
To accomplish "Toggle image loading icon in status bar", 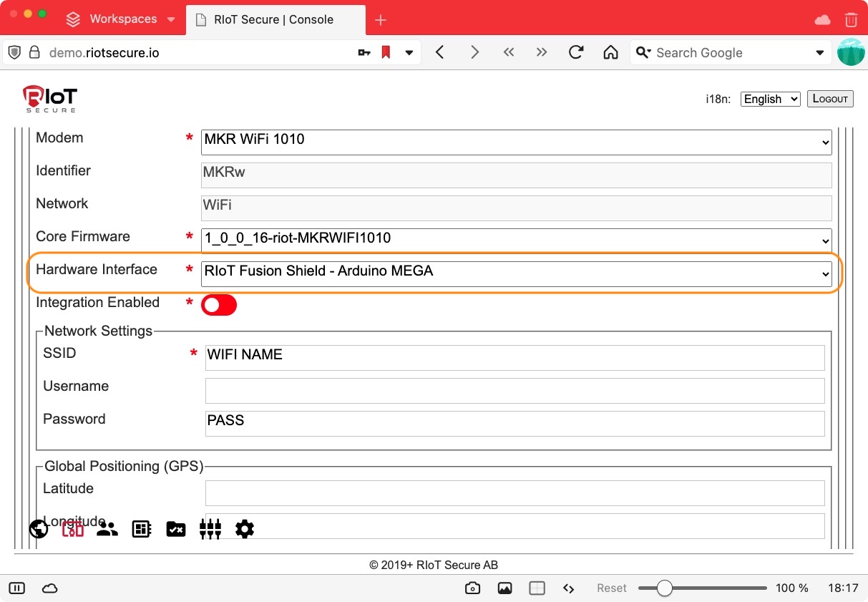I will tap(504, 588).
